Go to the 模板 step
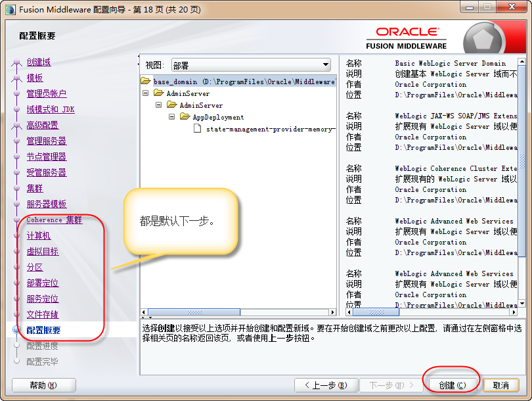 point(35,78)
